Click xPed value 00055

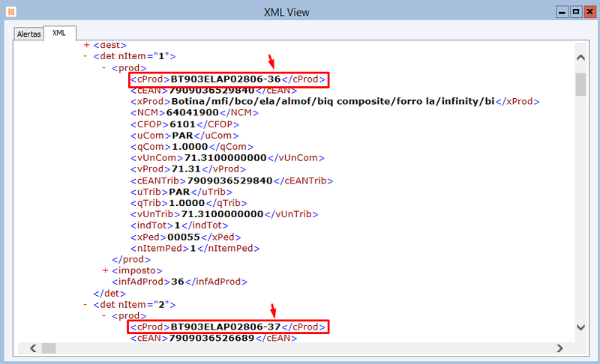click(184, 237)
